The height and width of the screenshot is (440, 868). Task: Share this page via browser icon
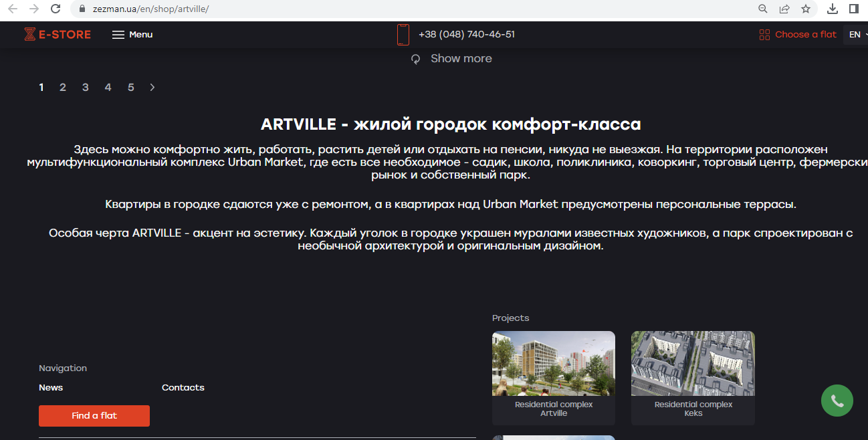click(x=784, y=9)
